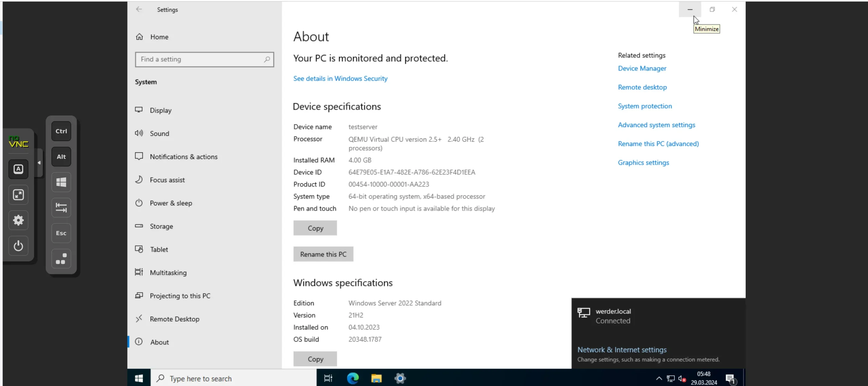Open the Sound settings section
This screenshot has height=386, width=868.
[159, 133]
